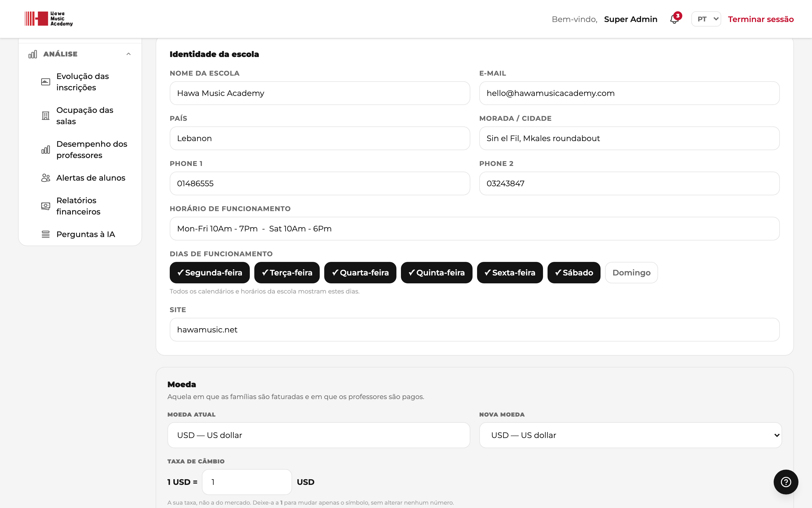This screenshot has width=812, height=508.
Task: Click the Relatórios financeiros money icon
Action: (x=46, y=206)
